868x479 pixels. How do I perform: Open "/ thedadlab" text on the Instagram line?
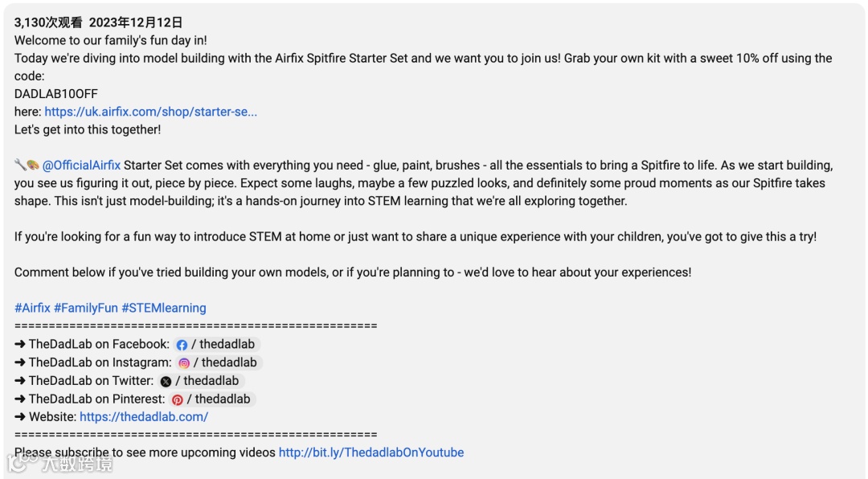(x=225, y=362)
